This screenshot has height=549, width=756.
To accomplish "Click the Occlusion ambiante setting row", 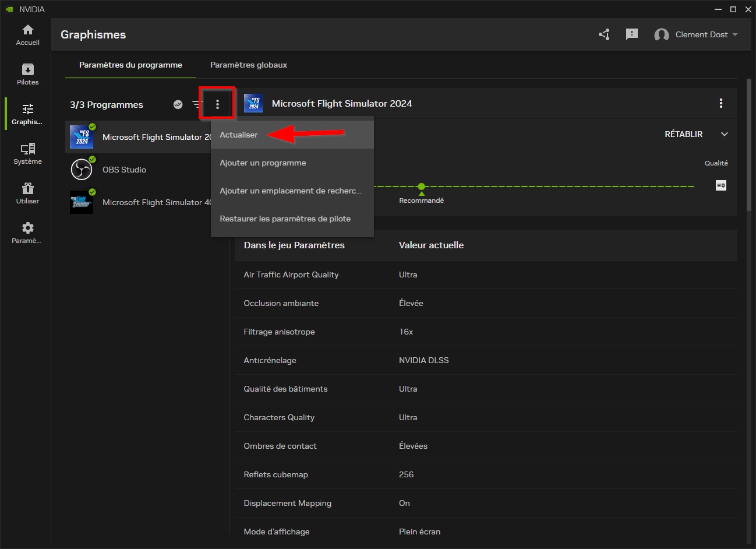I will coord(486,303).
